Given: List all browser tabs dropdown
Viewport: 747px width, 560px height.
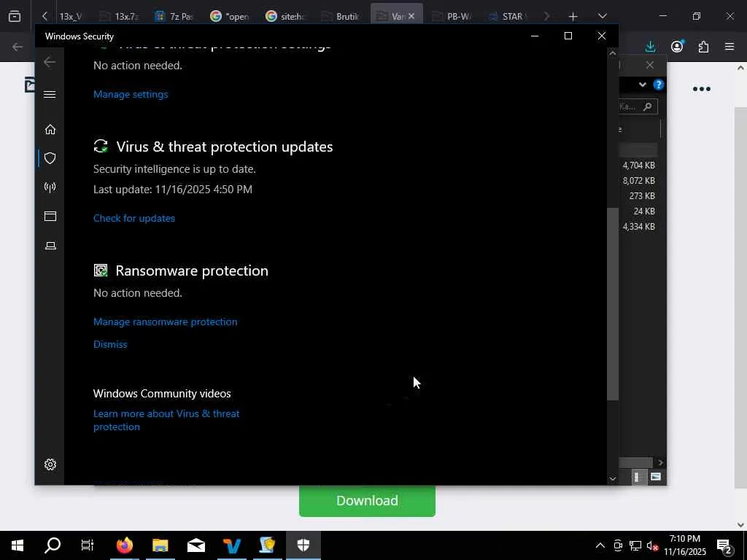Looking at the screenshot, I should (602, 16).
